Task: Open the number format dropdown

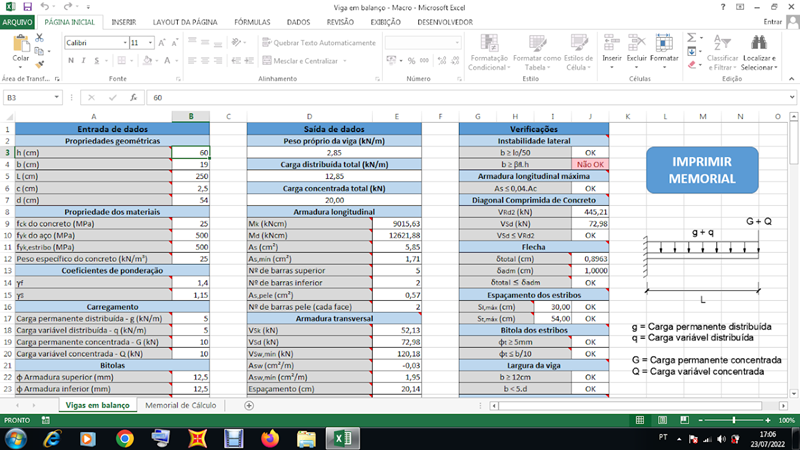Action: coord(457,43)
